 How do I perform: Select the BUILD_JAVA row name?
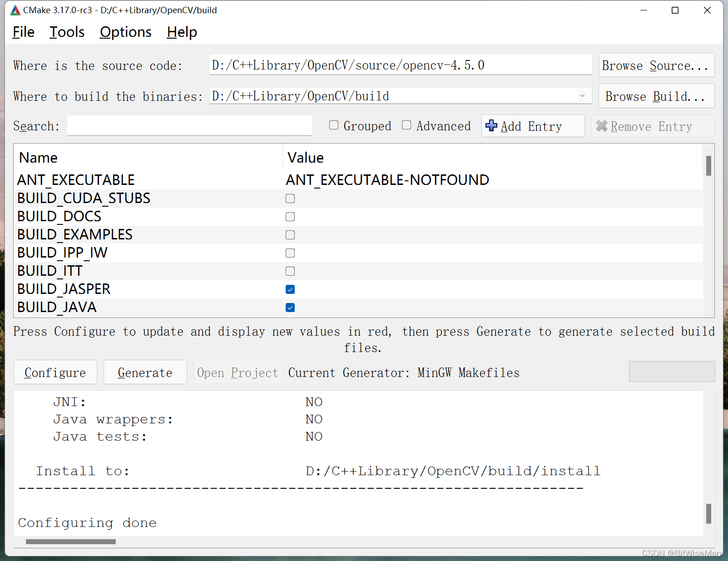pyautogui.click(x=57, y=307)
